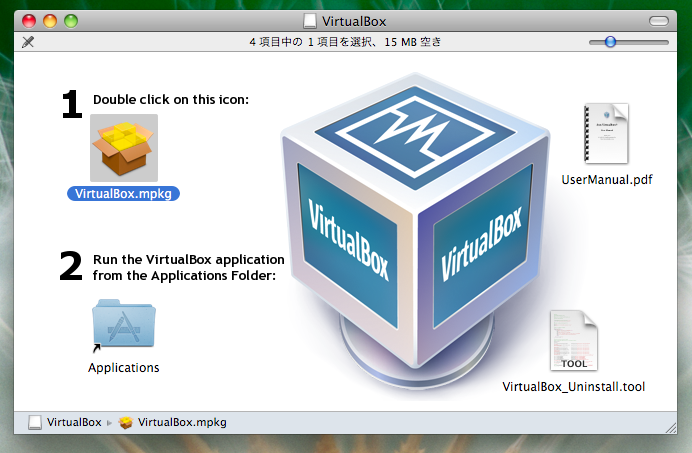Select the VirtualBox.mpkg package icon
The image size is (692, 453).
(123, 148)
